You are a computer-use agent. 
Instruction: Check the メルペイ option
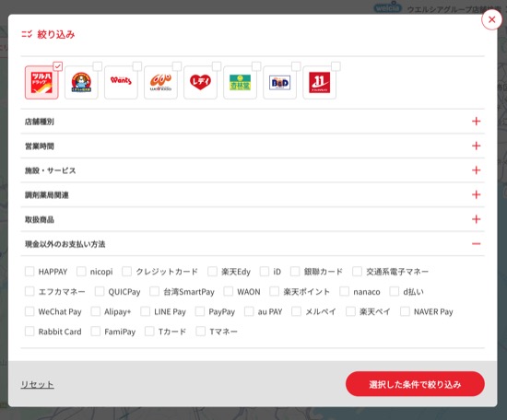297,311
